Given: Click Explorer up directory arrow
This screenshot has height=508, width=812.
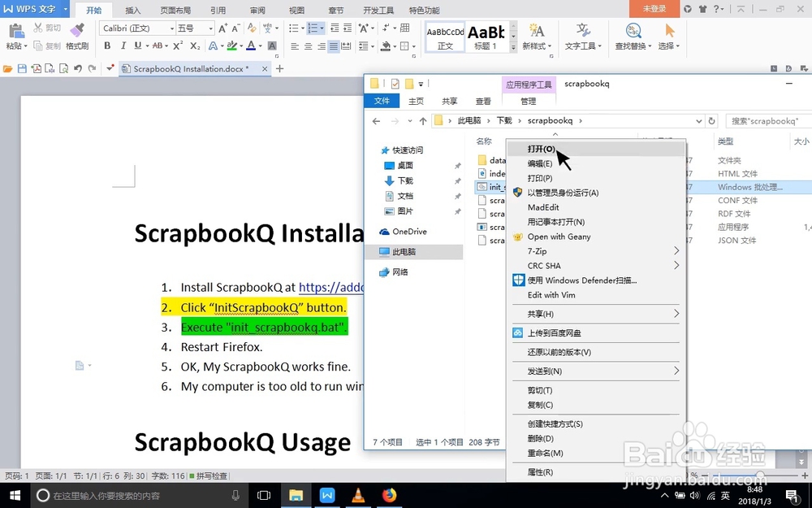Looking at the screenshot, I should [423, 121].
